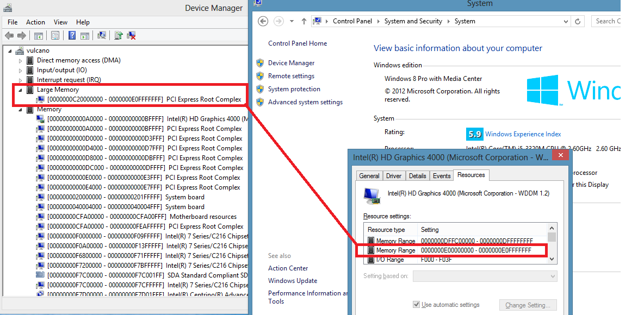The width and height of the screenshot is (644, 315).
Task: Open the File menu in Device Manager
Action: (x=13, y=22)
